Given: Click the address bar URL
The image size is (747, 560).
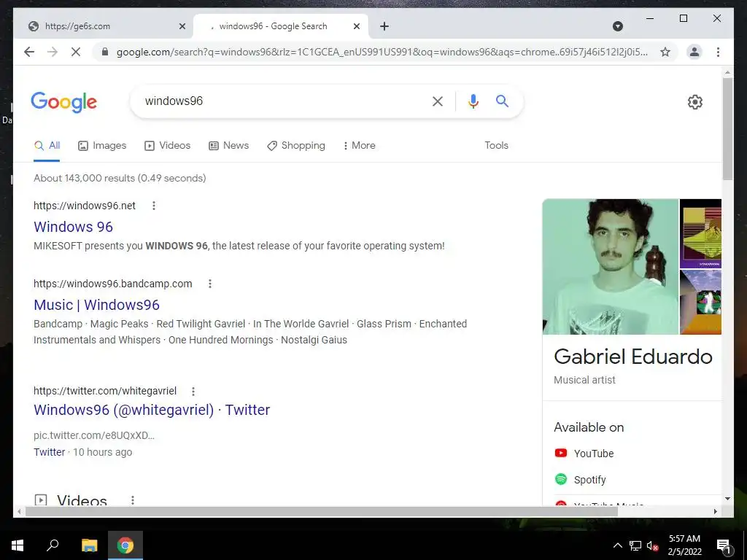Looking at the screenshot, I should coord(382,52).
